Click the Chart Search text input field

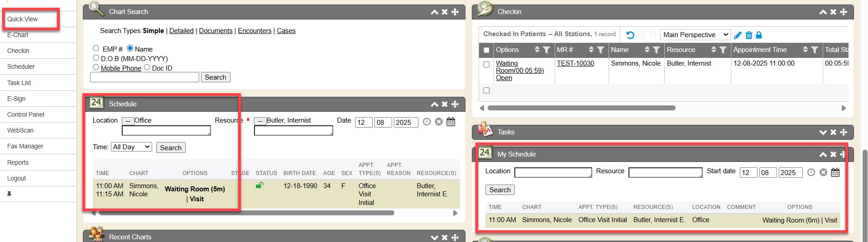(x=144, y=77)
